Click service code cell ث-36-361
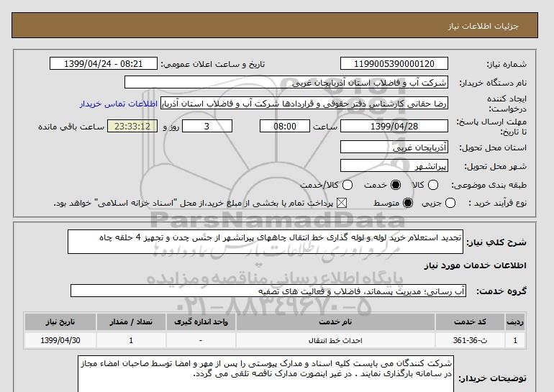This screenshot has height=392, width=554. (x=470, y=340)
